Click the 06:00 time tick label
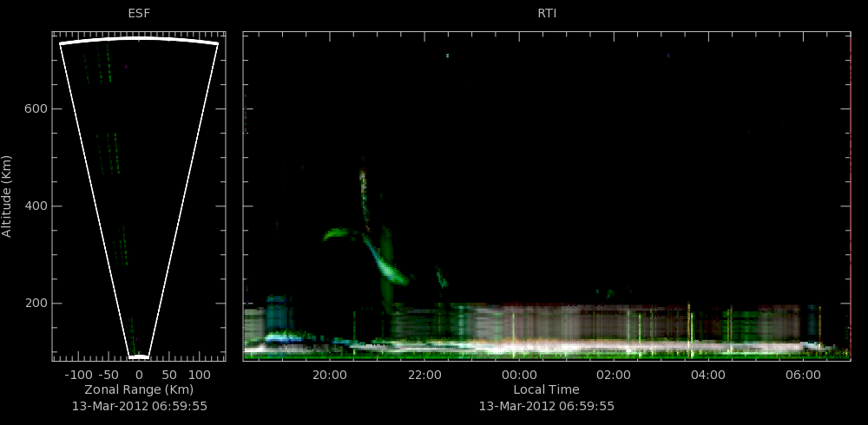The height and width of the screenshot is (425, 868). coord(803,376)
